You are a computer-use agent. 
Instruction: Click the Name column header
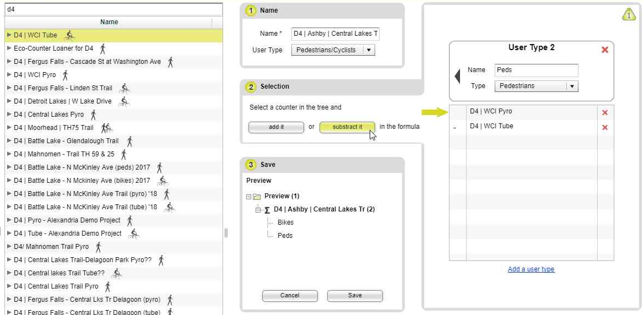coord(109,22)
